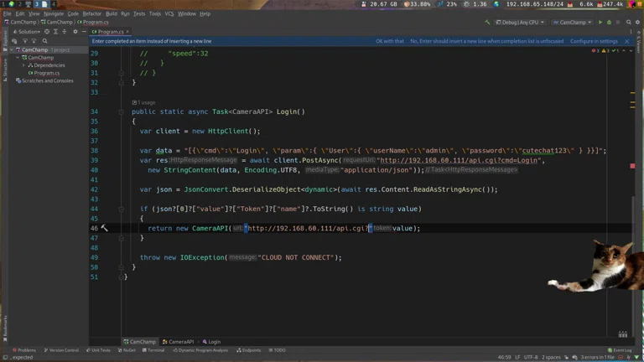Expand the Dependencies tree node
This screenshot has width=644, height=362.
coord(23,65)
